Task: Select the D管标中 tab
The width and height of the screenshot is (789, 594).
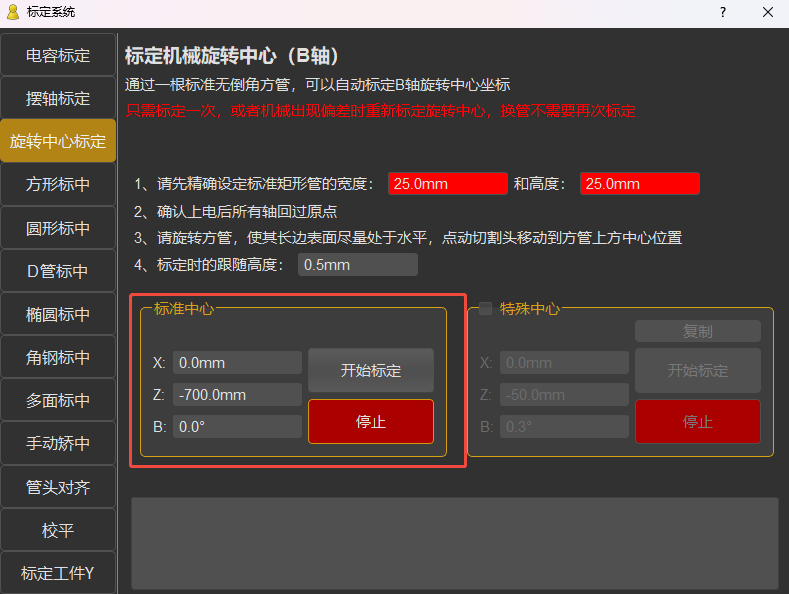Action: [x=58, y=271]
